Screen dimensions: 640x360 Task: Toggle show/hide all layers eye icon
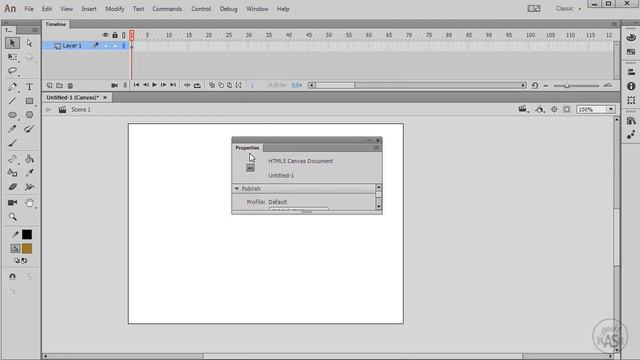click(x=105, y=35)
